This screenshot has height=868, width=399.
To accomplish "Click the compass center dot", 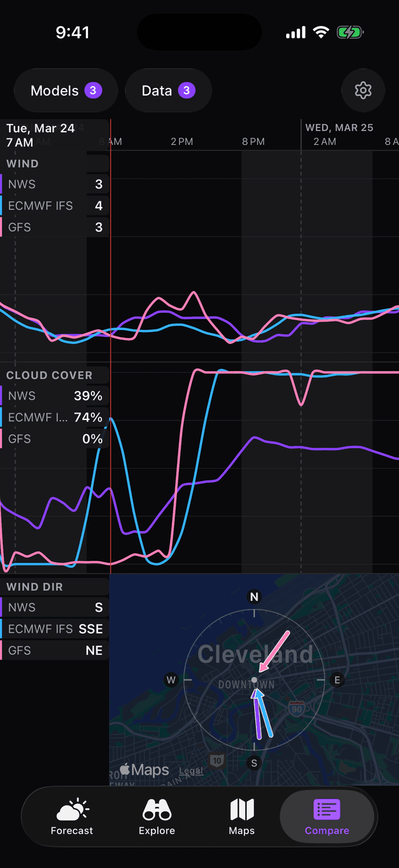I will (254, 680).
